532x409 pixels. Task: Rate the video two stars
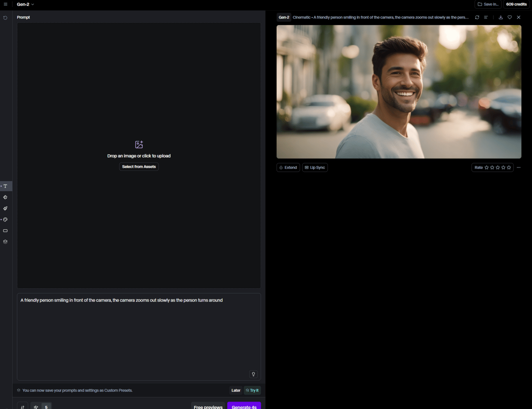tap(492, 168)
